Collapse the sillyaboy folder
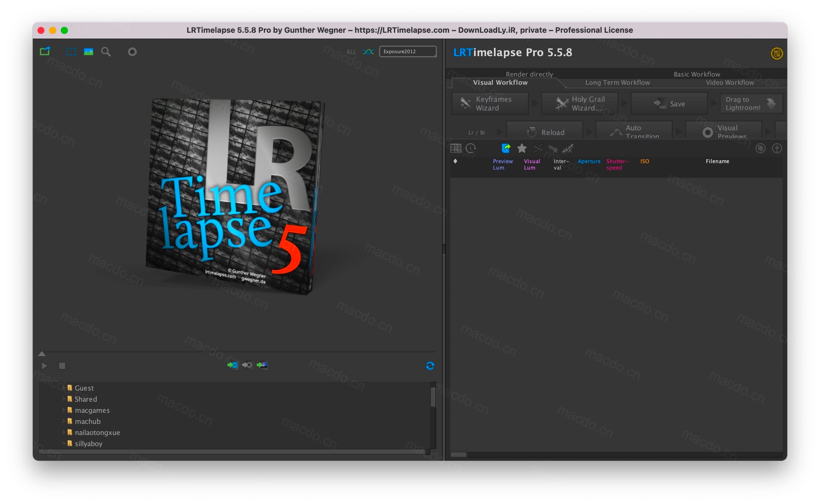The height and width of the screenshot is (504, 820). (x=63, y=443)
